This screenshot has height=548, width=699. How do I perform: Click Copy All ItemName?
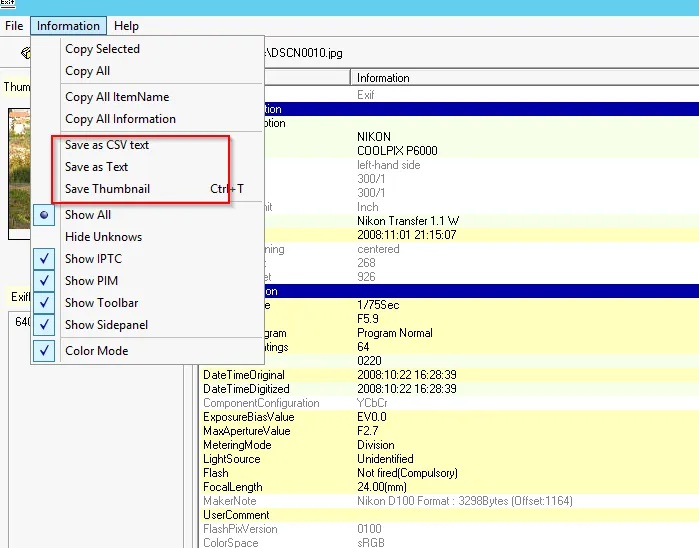click(x=116, y=97)
